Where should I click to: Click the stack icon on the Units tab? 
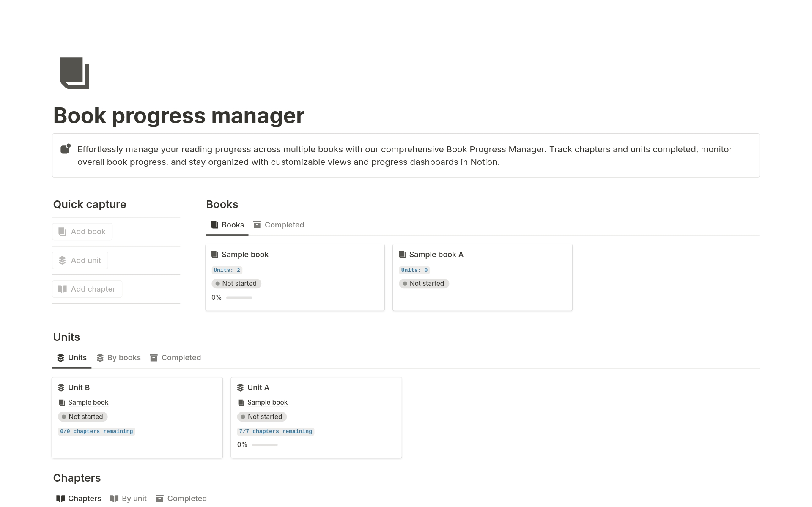click(60, 357)
